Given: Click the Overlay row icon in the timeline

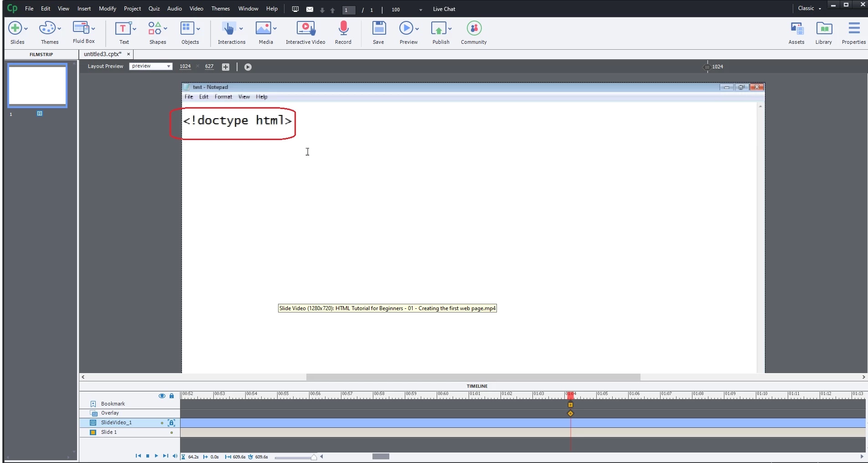Looking at the screenshot, I should pos(93,413).
